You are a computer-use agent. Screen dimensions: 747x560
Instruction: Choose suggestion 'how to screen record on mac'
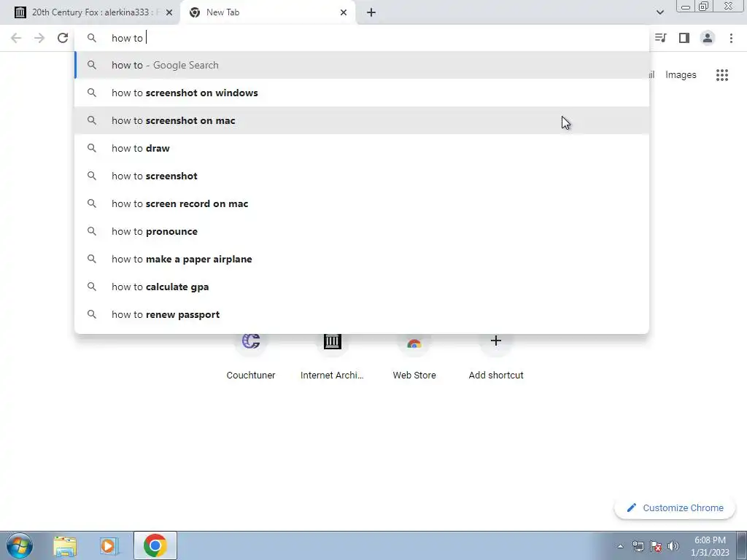[x=362, y=203]
